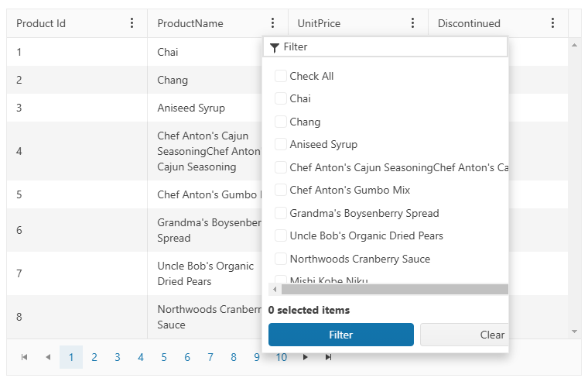
Task: Click the UnitPrice column menu dots
Action: tap(412, 23)
